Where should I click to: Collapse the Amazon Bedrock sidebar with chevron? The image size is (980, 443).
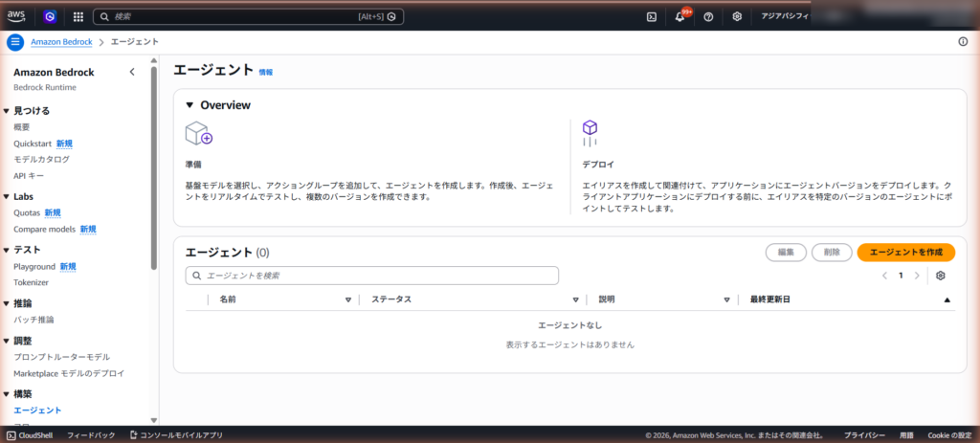point(132,72)
